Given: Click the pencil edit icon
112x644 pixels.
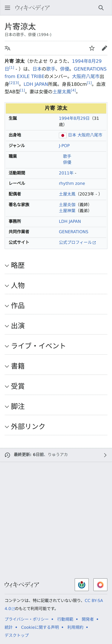Looking at the screenshot, I should 104,48.
